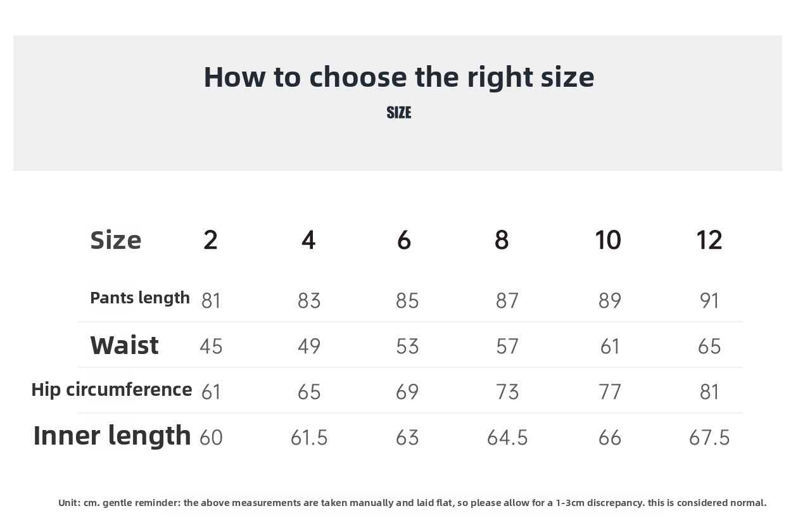The width and height of the screenshot is (798, 532).
Task: Select the waist value 53
Action: point(407,346)
